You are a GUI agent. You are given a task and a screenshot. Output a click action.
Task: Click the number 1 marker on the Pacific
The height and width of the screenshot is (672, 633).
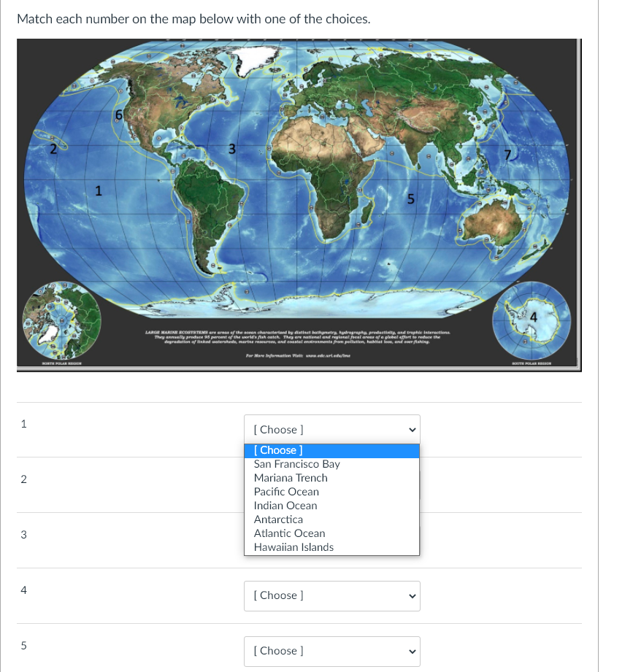(x=99, y=191)
